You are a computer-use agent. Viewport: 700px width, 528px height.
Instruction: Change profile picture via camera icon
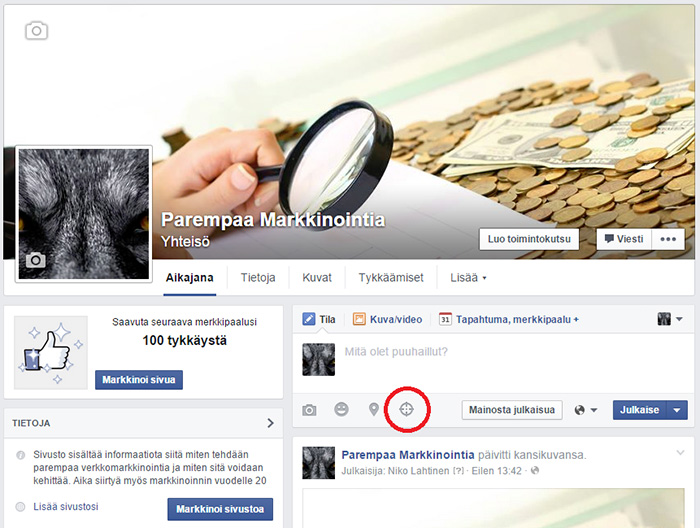[36, 260]
